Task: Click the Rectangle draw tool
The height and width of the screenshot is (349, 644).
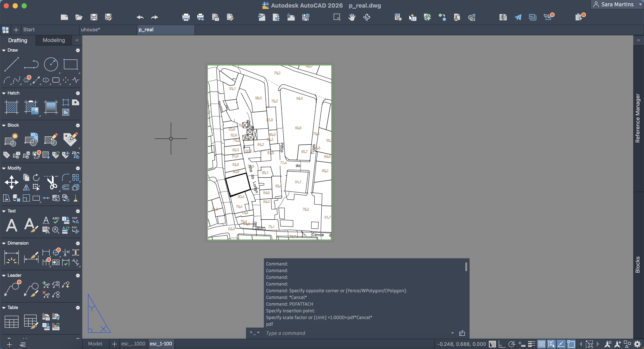Action: click(x=70, y=64)
